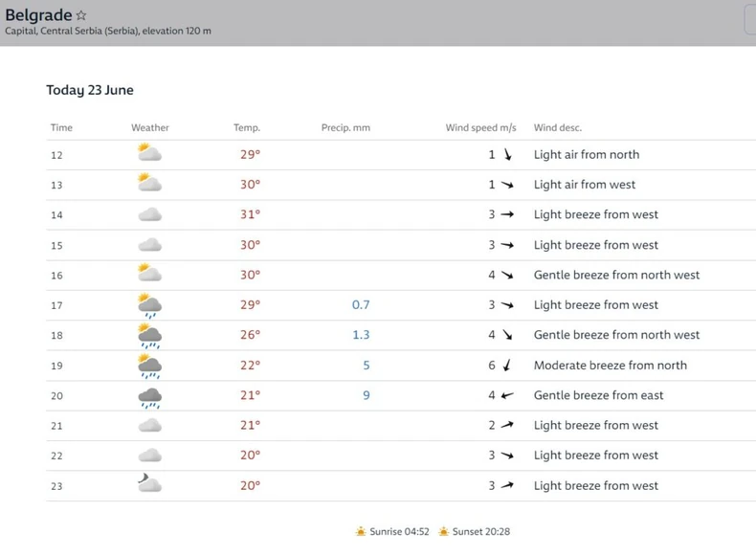
Task: Click the light rain icon at hour 17
Action: tap(149, 305)
